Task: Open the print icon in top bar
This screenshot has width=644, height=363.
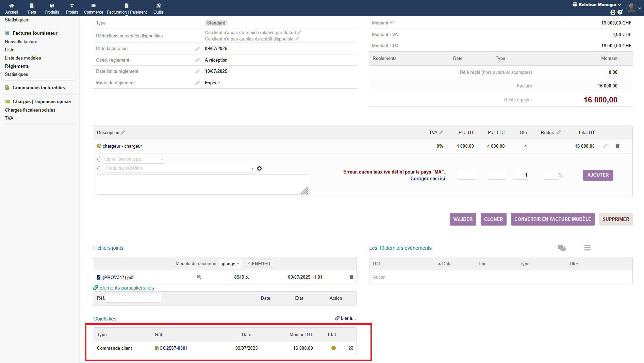Action: click(613, 12)
